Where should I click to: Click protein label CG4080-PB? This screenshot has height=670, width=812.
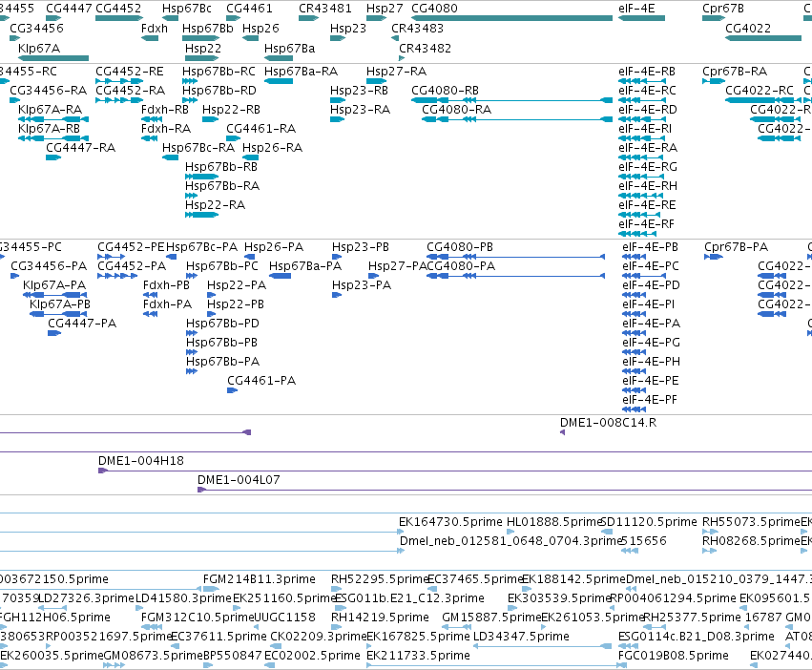460,246
